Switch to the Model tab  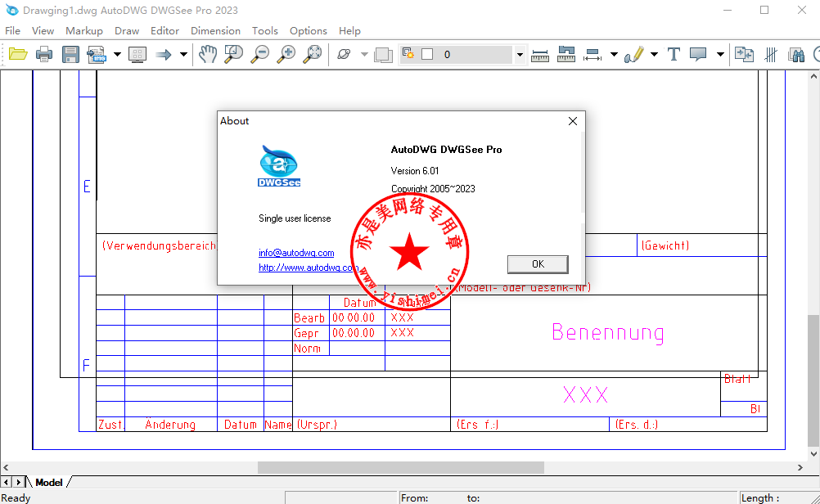48,483
